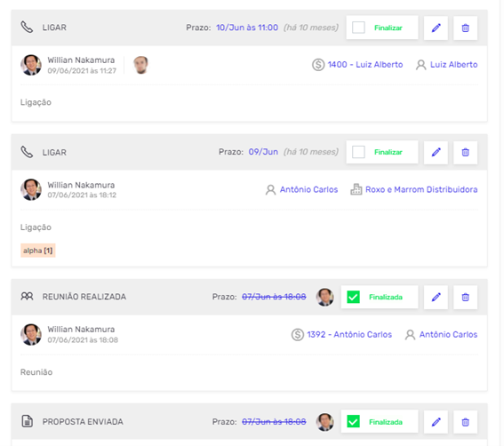This screenshot has width=504, height=446.
Task: Click trash icon on 09/Jun LIGAR task
Action: pyautogui.click(x=465, y=152)
